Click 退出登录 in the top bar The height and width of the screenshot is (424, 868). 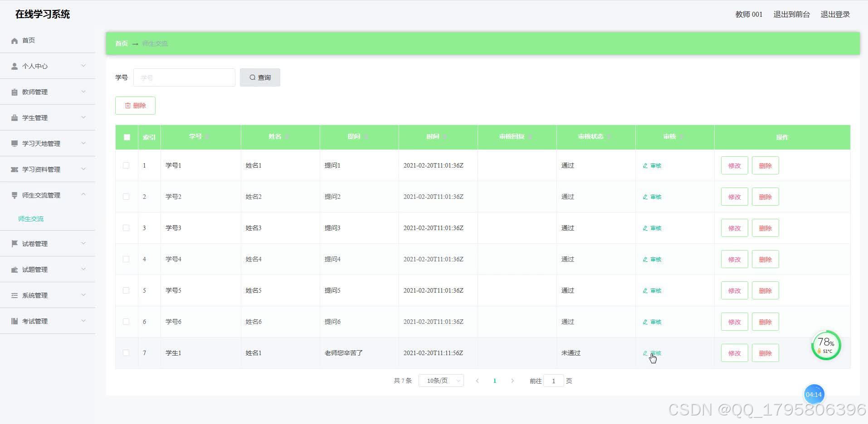(x=835, y=14)
